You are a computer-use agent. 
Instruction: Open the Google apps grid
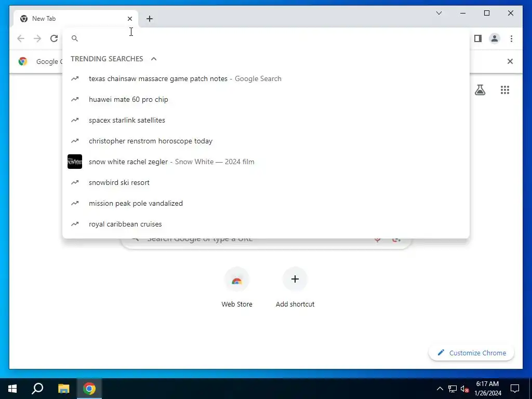pyautogui.click(x=505, y=90)
